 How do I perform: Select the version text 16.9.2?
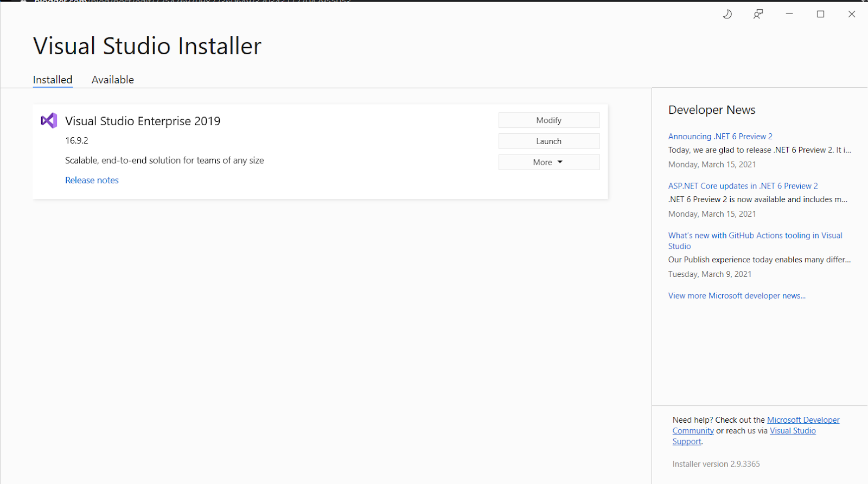(x=76, y=140)
